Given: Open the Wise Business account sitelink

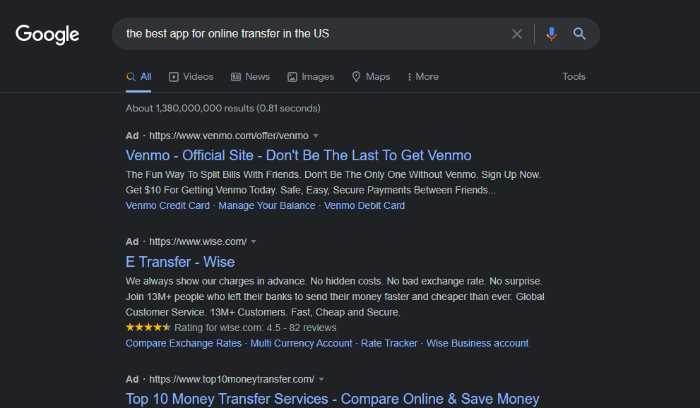Looking at the screenshot, I should tap(477, 343).
